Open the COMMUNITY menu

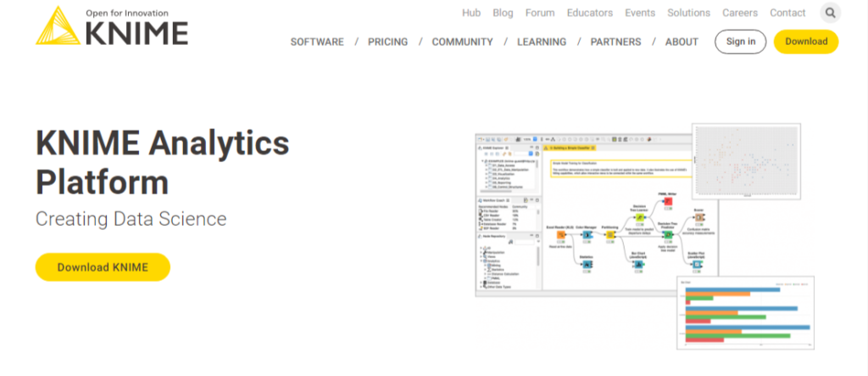click(462, 42)
